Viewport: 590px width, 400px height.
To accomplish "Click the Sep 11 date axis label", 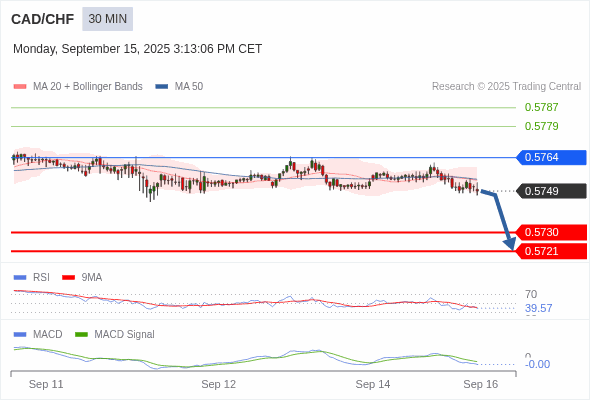I will (x=46, y=384).
